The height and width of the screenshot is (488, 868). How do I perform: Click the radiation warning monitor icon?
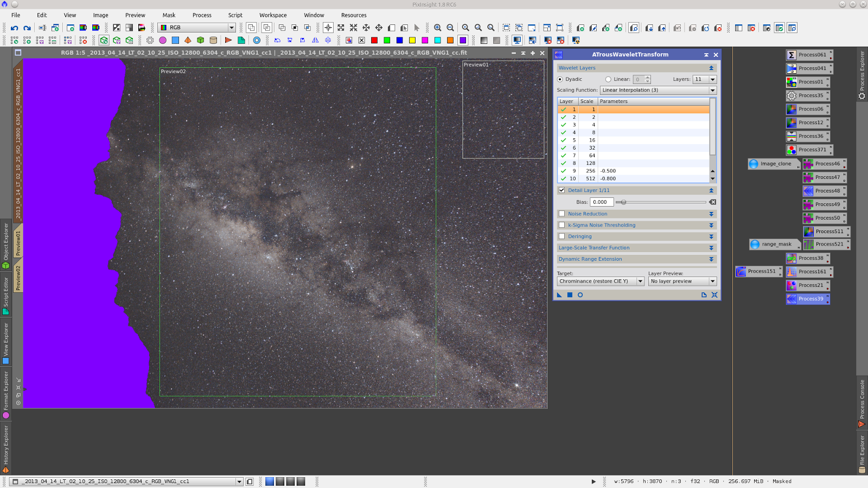(x=576, y=40)
